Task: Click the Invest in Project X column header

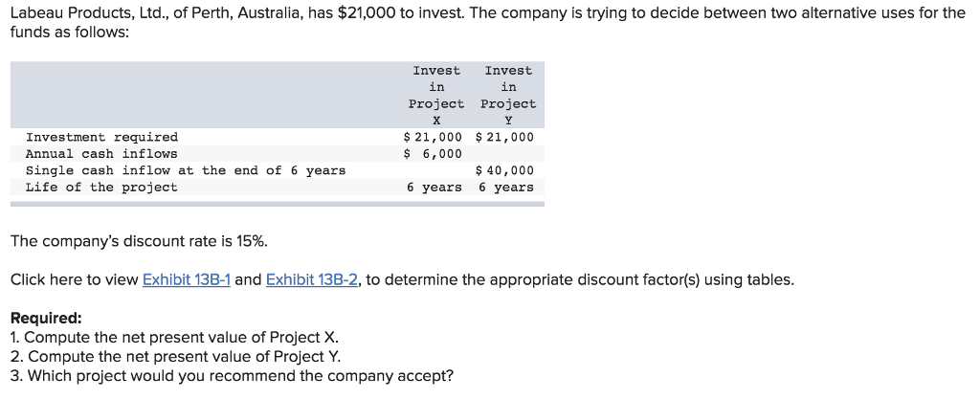Action: tap(436, 95)
